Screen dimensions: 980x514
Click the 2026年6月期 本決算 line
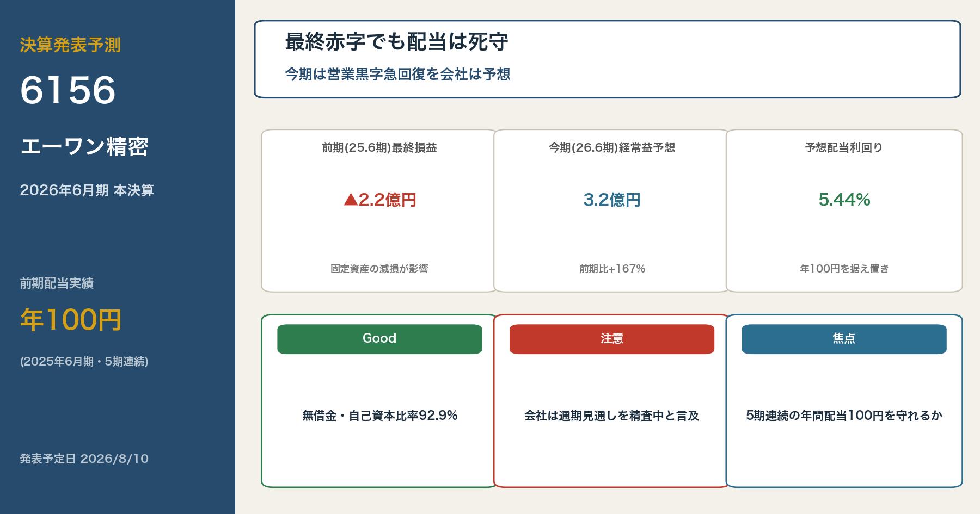[x=87, y=190]
